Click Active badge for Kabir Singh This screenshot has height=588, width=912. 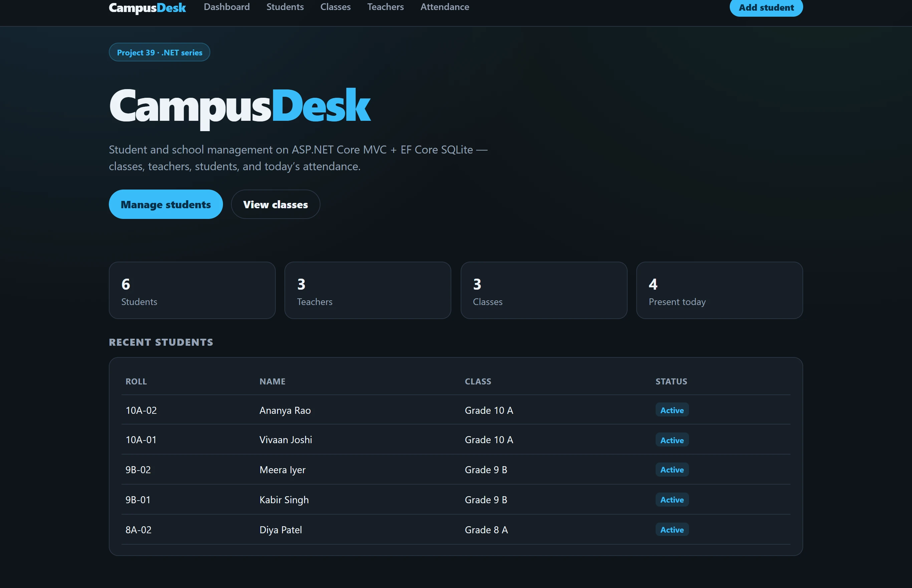tap(672, 500)
